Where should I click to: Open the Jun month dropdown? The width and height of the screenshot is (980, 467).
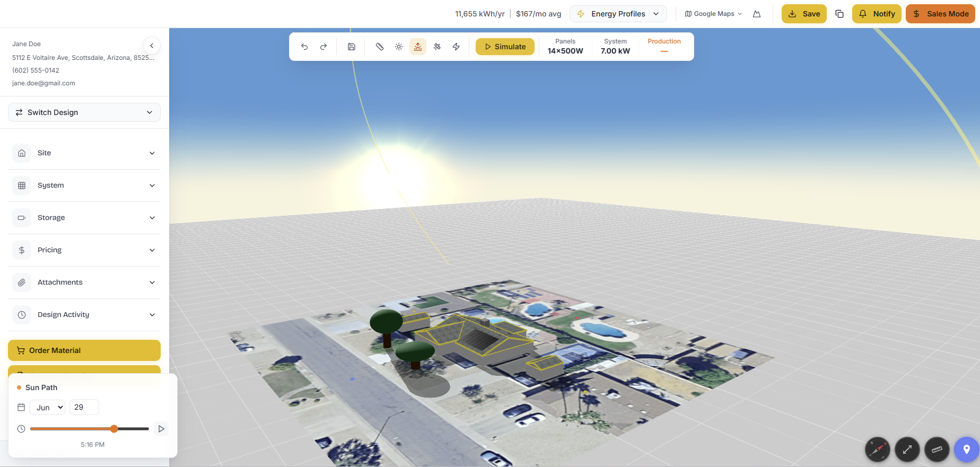48,407
